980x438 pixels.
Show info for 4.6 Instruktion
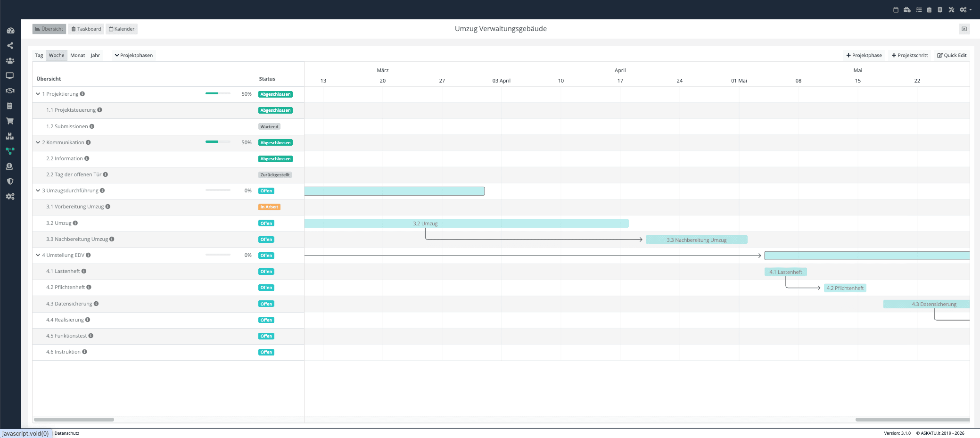pos(84,352)
